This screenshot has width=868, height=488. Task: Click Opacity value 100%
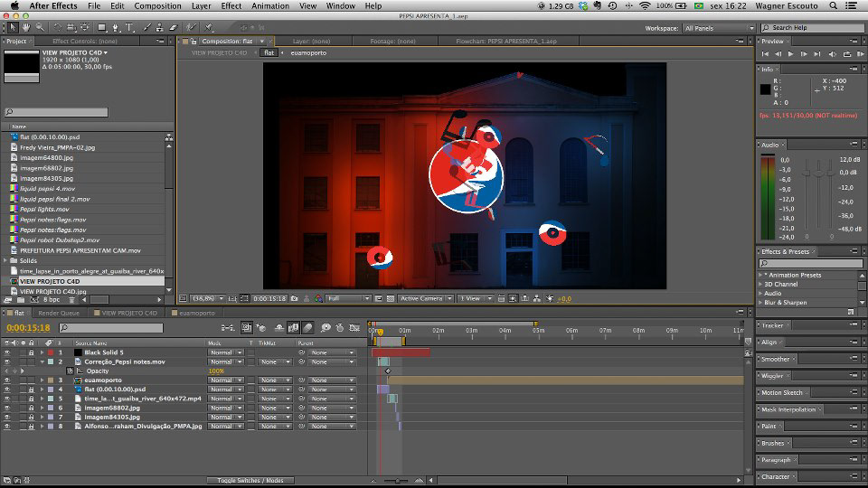216,371
